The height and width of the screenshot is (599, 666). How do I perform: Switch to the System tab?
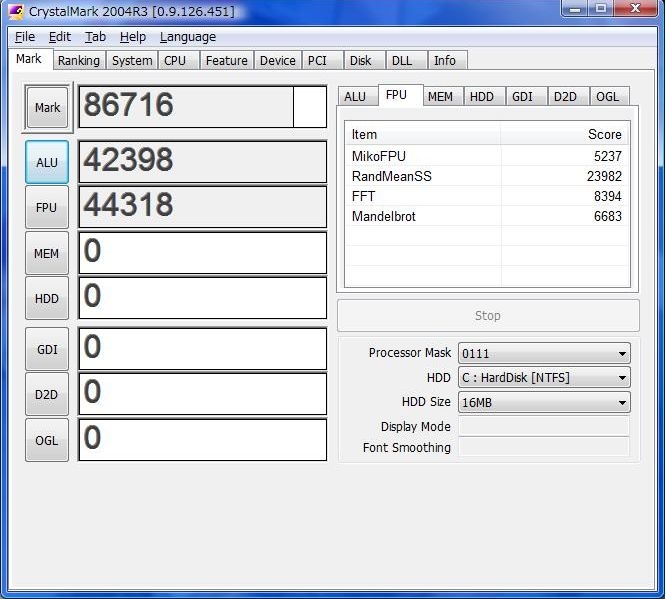(x=132, y=60)
